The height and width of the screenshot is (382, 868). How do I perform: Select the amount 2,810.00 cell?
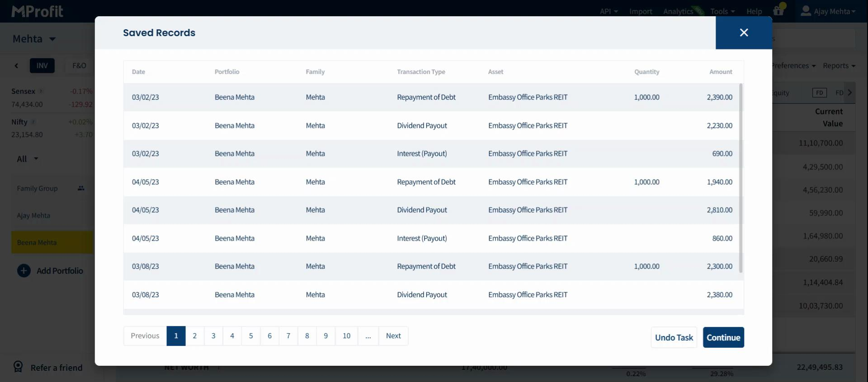[720, 210]
